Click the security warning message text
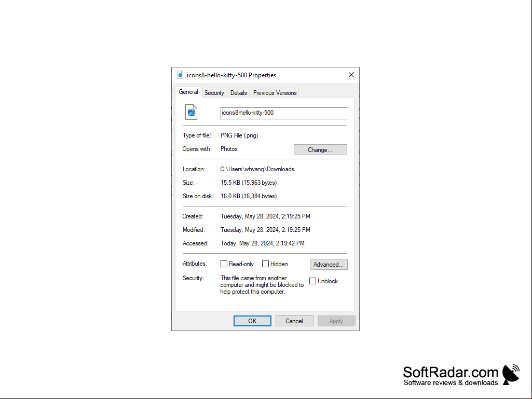This screenshot has width=532, height=399. point(262,285)
